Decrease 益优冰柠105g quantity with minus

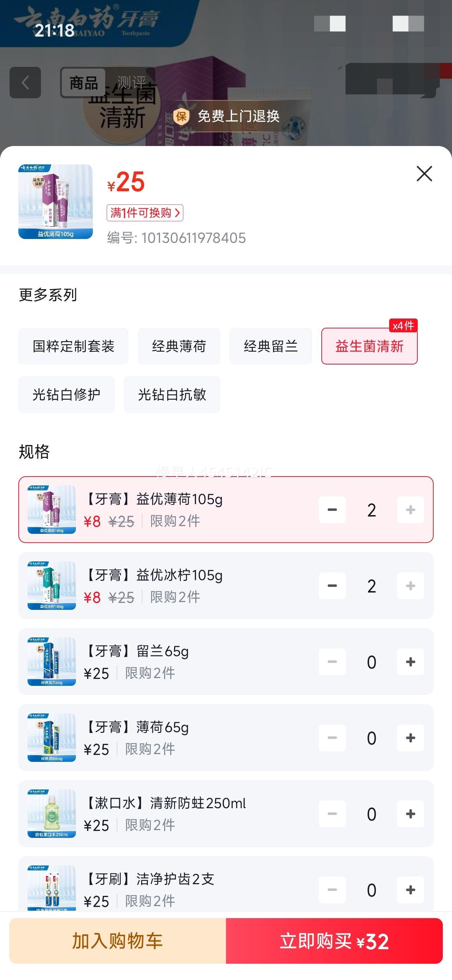(332, 586)
